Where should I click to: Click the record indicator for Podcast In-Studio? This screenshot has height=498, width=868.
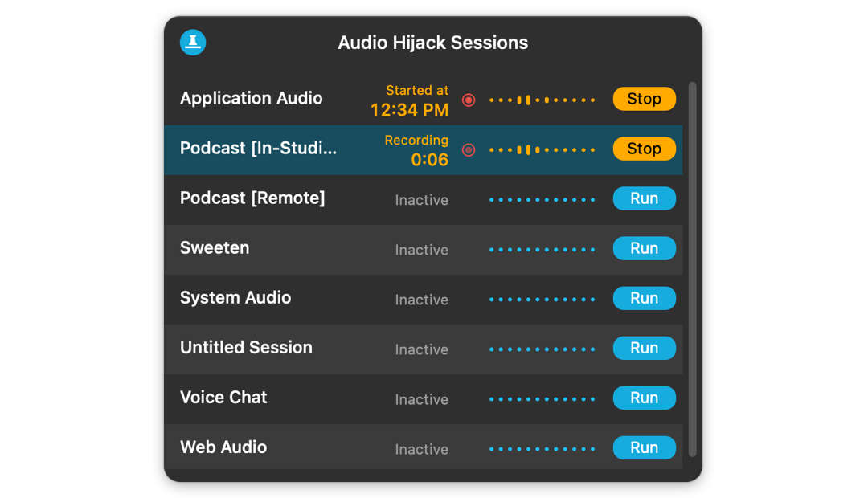[469, 150]
